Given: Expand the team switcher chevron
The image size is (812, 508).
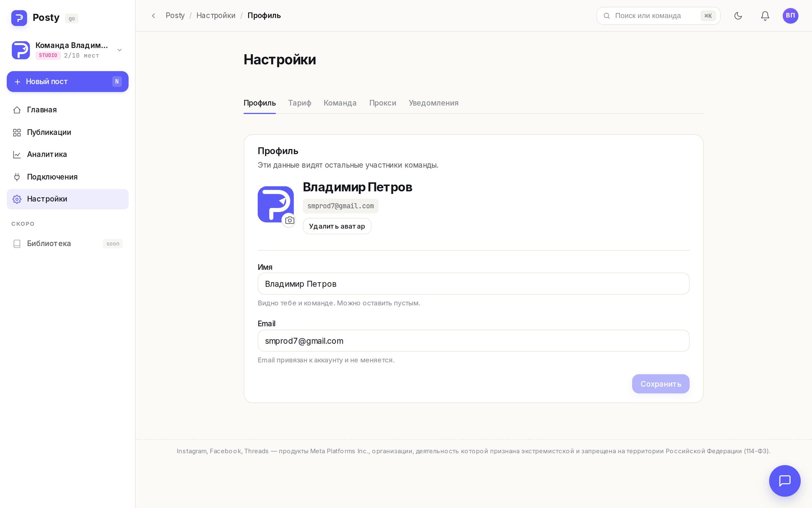Looking at the screenshot, I should pyautogui.click(x=120, y=50).
